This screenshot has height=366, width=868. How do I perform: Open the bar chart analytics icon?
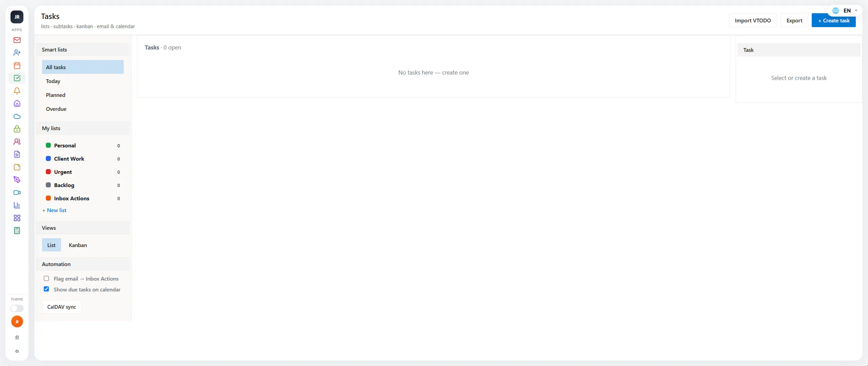coord(17,205)
